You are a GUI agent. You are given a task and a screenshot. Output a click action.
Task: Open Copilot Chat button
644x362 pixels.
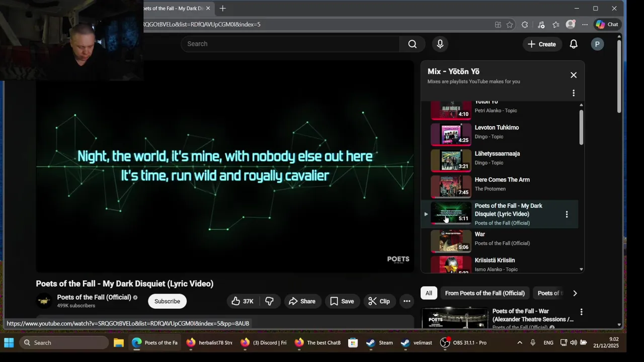pos(607,24)
